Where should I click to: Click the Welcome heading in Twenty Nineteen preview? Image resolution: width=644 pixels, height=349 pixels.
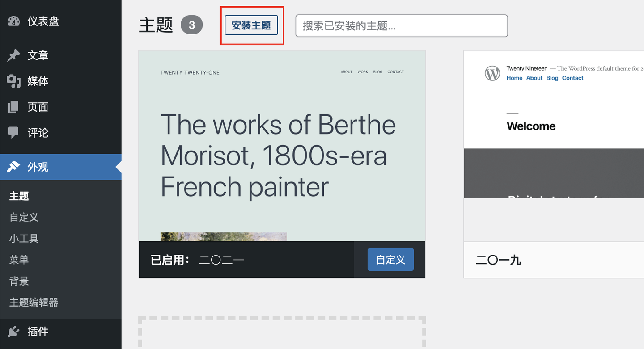[531, 126]
